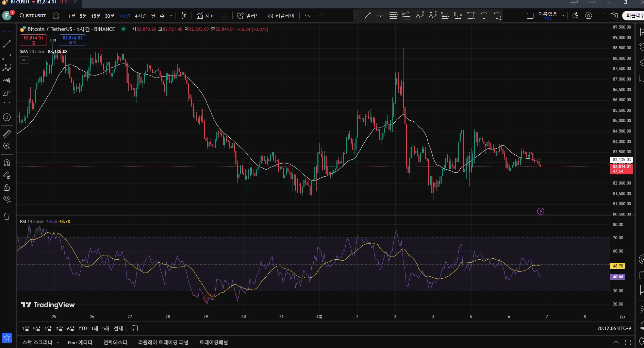Open the emoji icons tool
Image resolution: width=644 pixels, height=348 pixels.
click(7, 118)
